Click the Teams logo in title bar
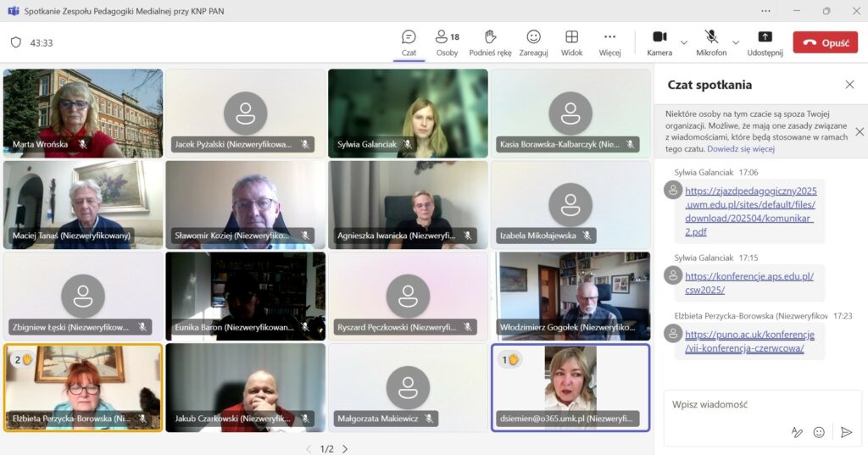 [14, 10]
